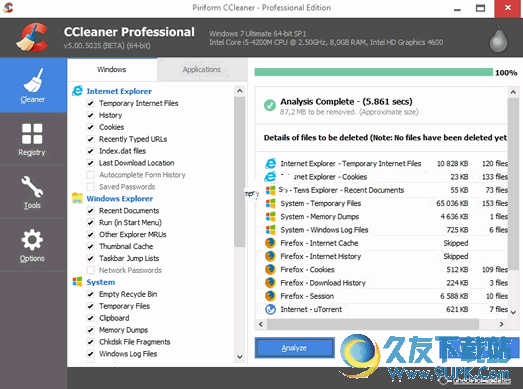523x389 pixels.
Task: Toggle Windows Log Files checkbox
Action: [90, 354]
